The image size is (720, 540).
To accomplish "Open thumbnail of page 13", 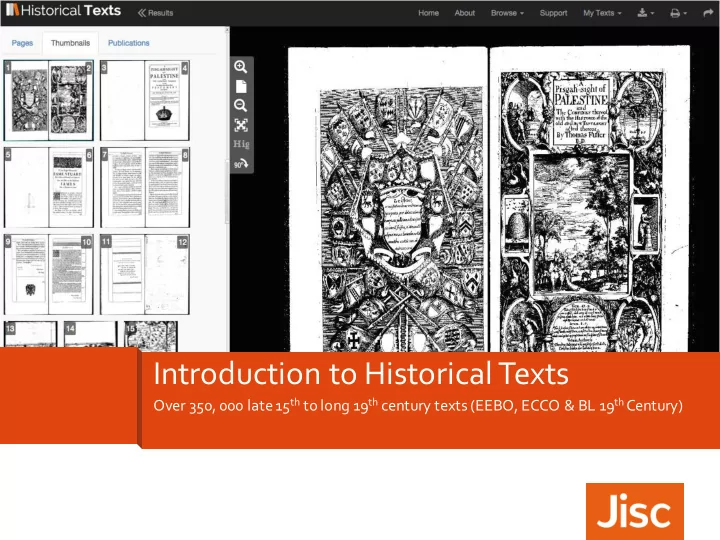I will [30, 334].
